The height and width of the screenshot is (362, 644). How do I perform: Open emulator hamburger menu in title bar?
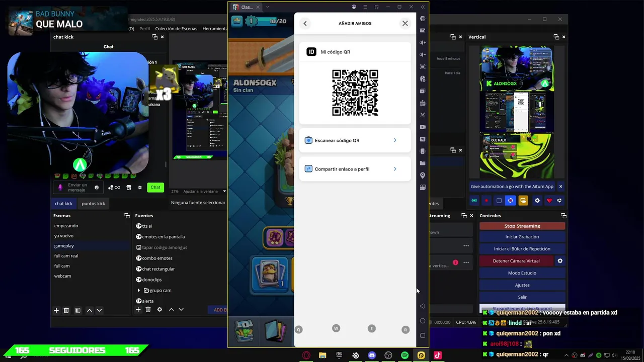[365, 7]
